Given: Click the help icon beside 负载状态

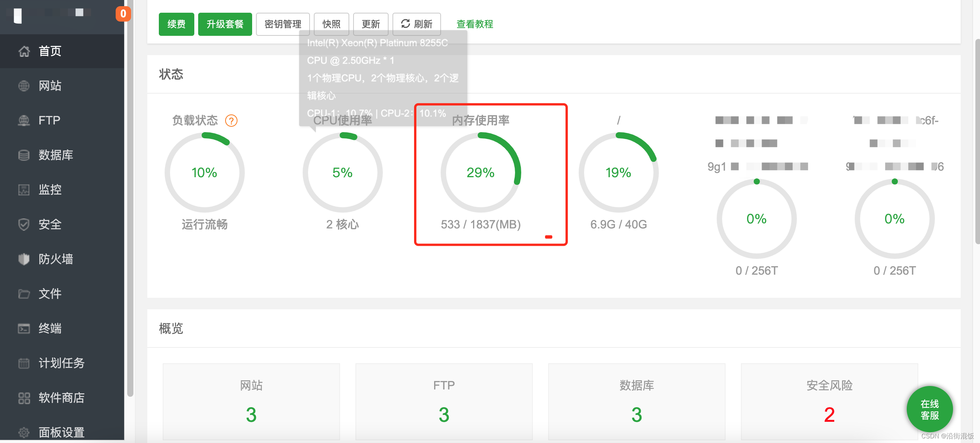Looking at the screenshot, I should coord(231,121).
